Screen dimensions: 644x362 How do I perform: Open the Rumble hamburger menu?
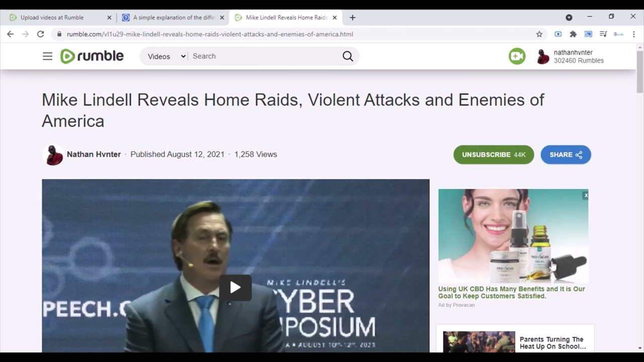point(47,56)
